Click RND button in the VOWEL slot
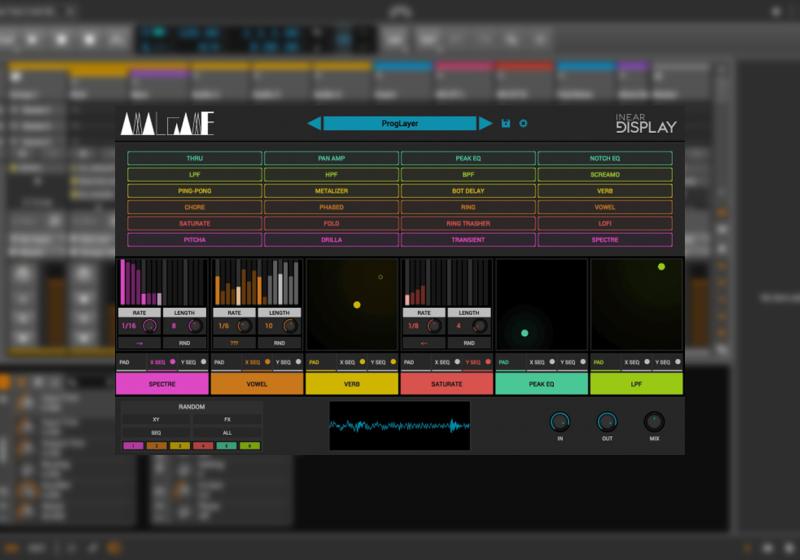This screenshot has width=800, height=560. (x=281, y=342)
